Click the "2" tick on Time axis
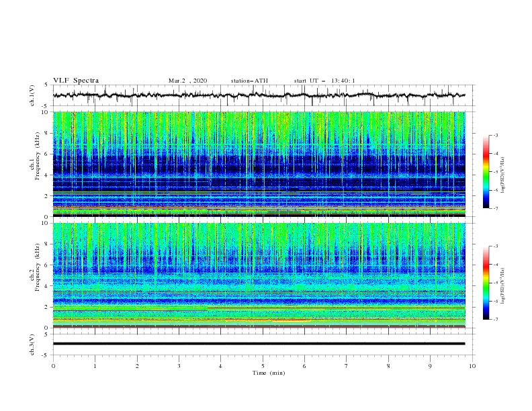This screenshot has height=411, width=532. click(x=137, y=366)
